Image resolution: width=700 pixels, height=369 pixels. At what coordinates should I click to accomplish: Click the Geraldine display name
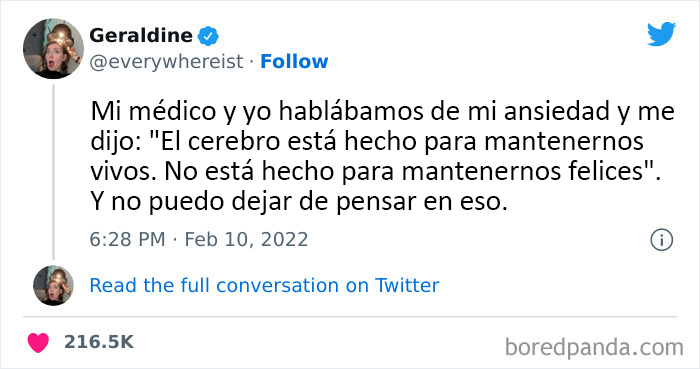point(141,35)
